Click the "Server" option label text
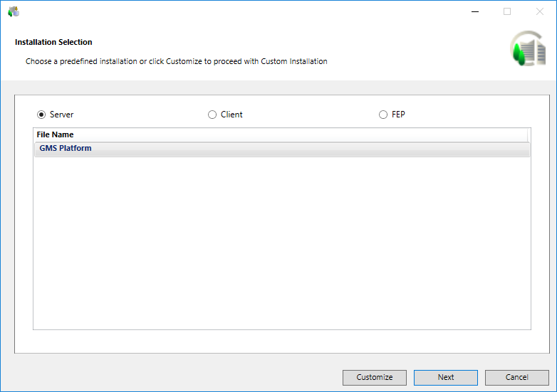The height and width of the screenshot is (392, 557). tap(62, 115)
